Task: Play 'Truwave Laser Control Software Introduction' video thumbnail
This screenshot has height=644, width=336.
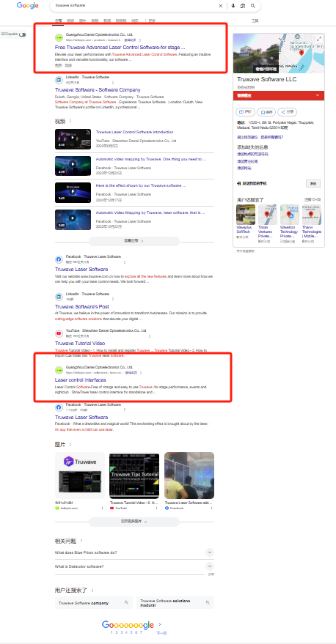Action: coord(73,139)
